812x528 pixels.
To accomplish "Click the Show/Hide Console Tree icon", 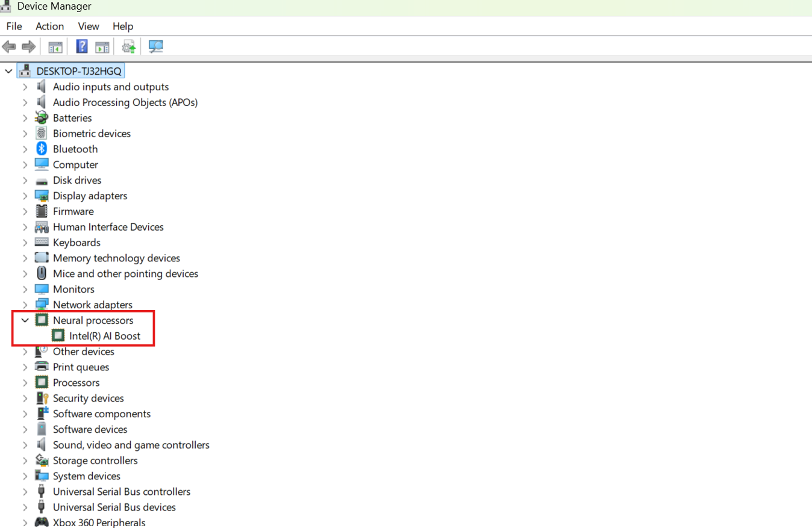I will click(55, 46).
